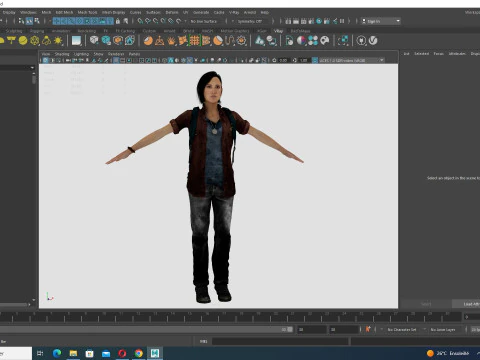Open the viewport Shading menu
This screenshot has height=360, width=480.
62,54
